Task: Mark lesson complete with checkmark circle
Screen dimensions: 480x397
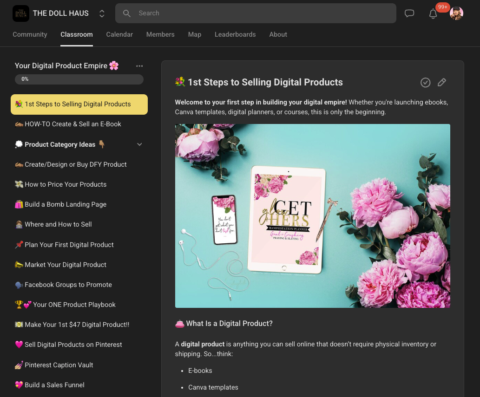Action: (425, 82)
